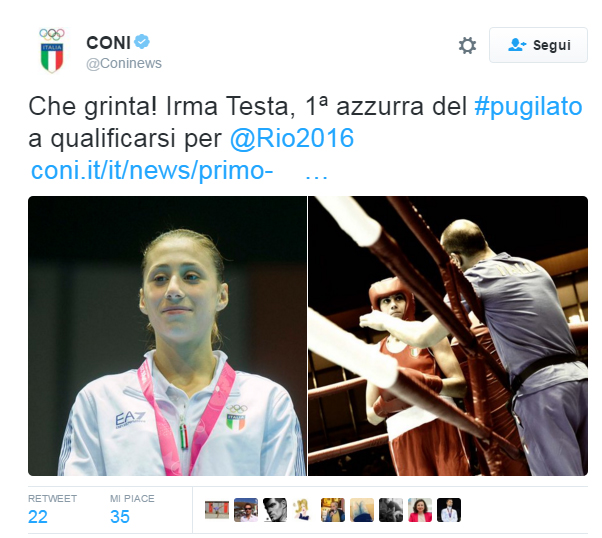This screenshot has height=538, width=602.
Task: Click the blue verified badge next to CONI
Action: 142,42
